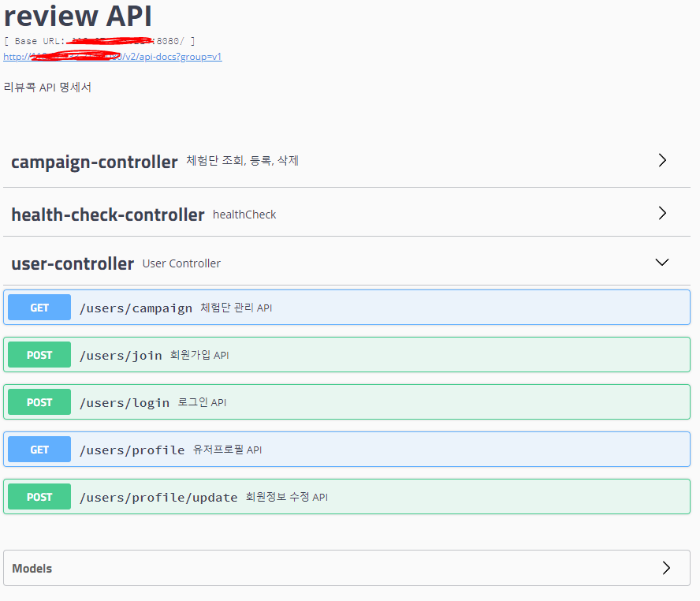Open the /users/login endpoint path
This screenshot has height=601, width=700.
[124, 403]
